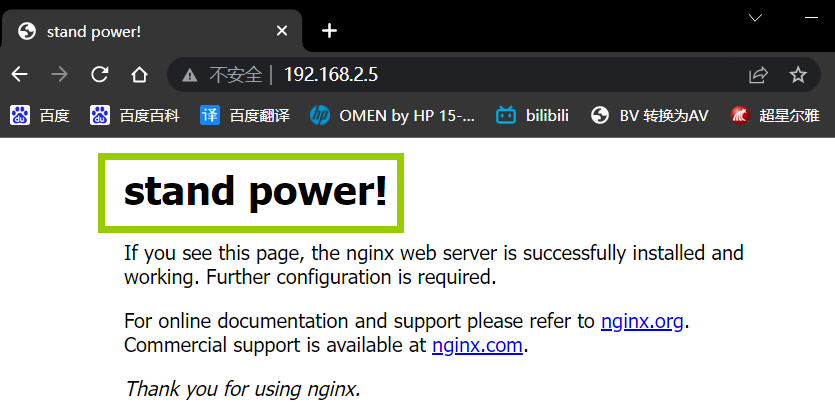
Task: Click the forward navigation arrow
Action: point(59,75)
